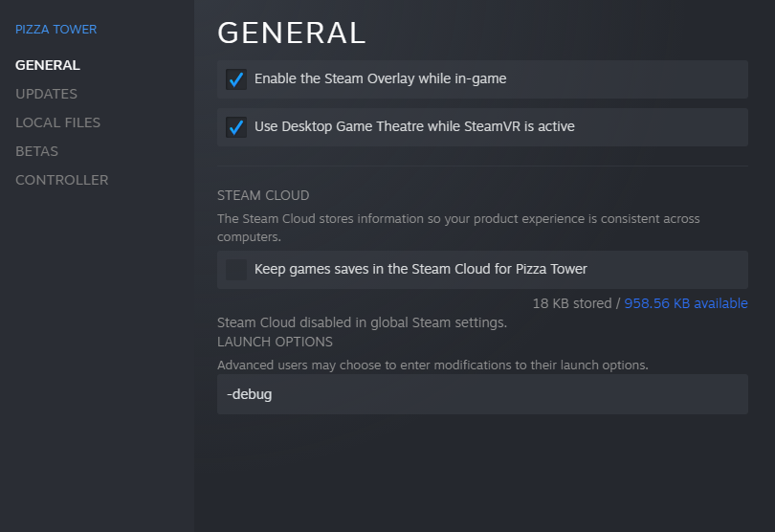The height and width of the screenshot is (532, 775).
Task: Click the 'Advanced users may choose' description text
Action: click(432, 365)
